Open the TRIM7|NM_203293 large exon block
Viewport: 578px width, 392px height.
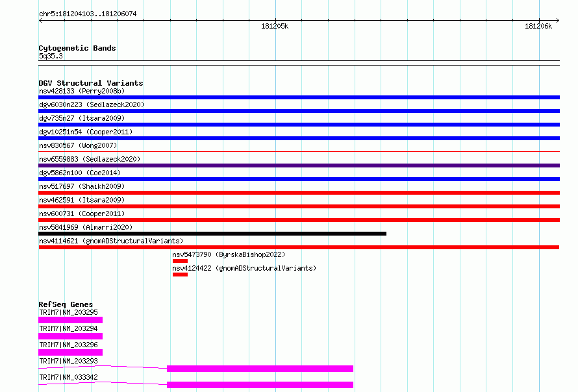[260, 369]
